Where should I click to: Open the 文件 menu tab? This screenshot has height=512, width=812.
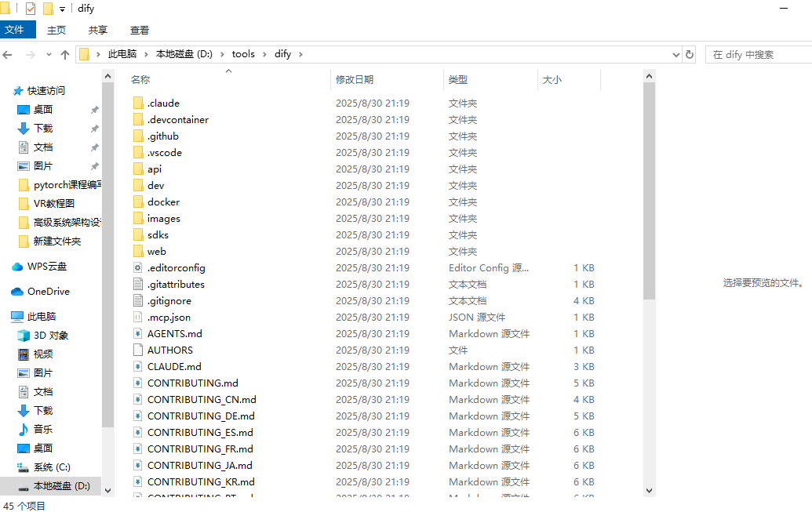pyautogui.click(x=17, y=30)
